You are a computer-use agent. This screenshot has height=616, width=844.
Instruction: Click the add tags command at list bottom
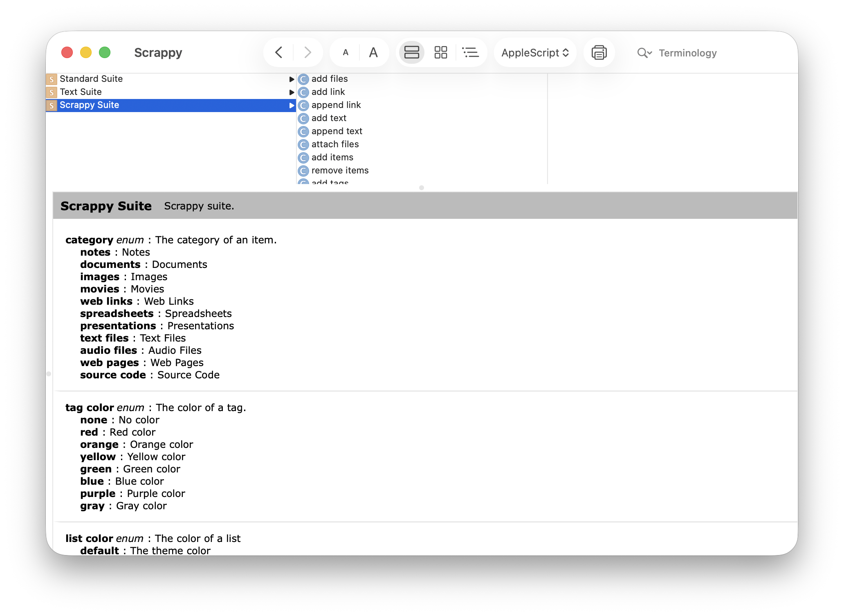click(x=330, y=182)
